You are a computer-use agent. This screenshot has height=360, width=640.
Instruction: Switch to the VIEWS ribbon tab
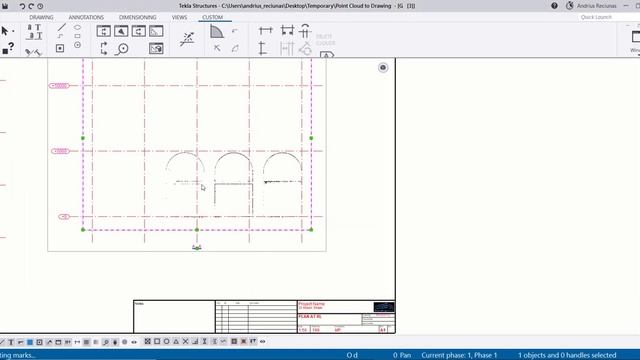pos(179,17)
